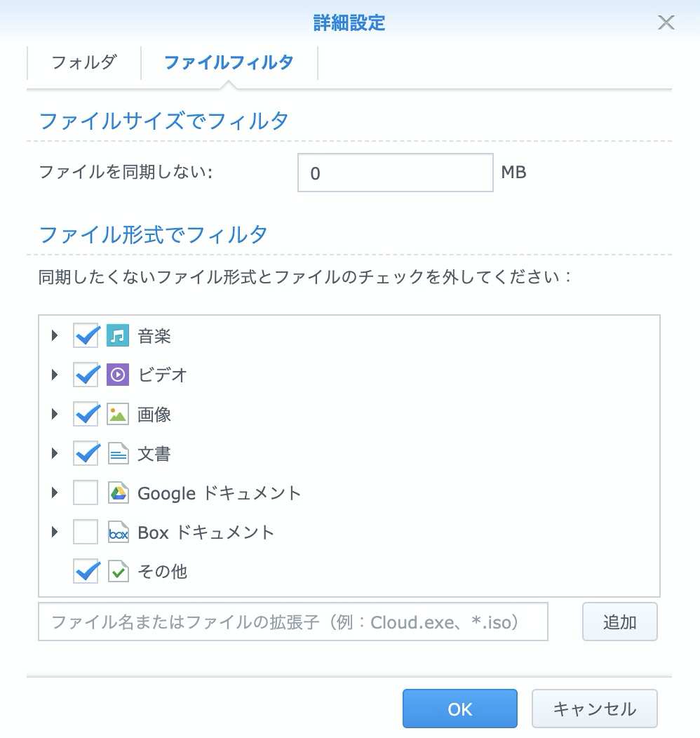Click the file size MB input field
The height and width of the screenshot is (738, 700).
tap(395, 173)
